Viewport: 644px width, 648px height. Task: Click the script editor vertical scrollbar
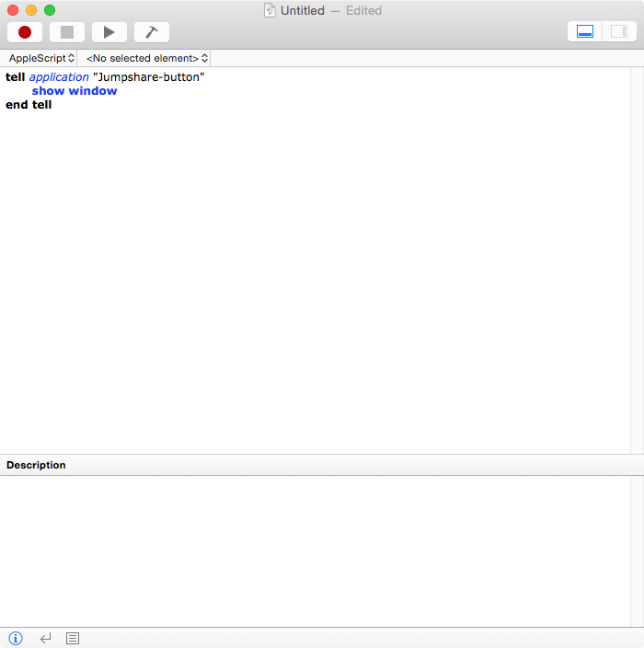(x=637, y=260)
